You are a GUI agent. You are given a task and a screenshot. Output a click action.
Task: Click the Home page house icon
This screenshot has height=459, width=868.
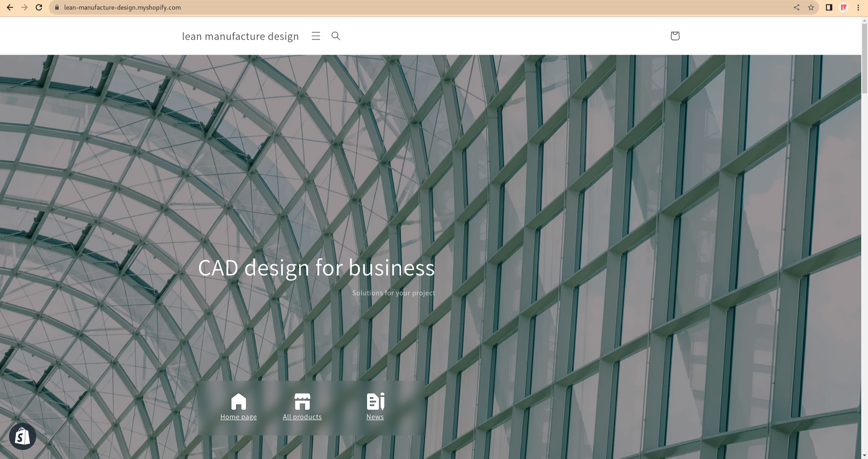pos(238,401)
